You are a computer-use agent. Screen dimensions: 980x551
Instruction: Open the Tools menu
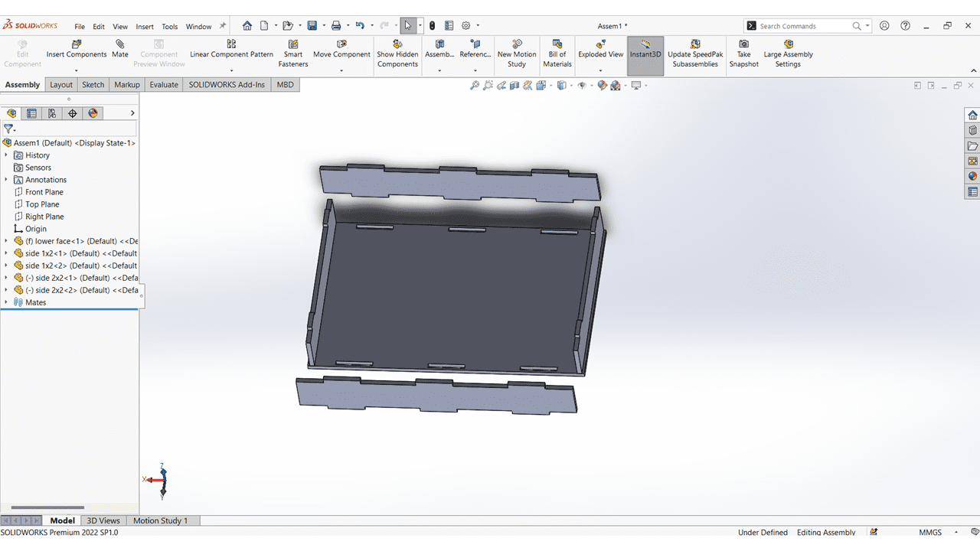coord(170,26)
